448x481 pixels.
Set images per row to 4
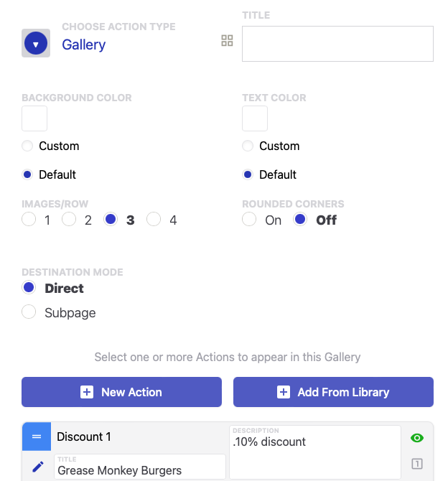tap(154, 220)
